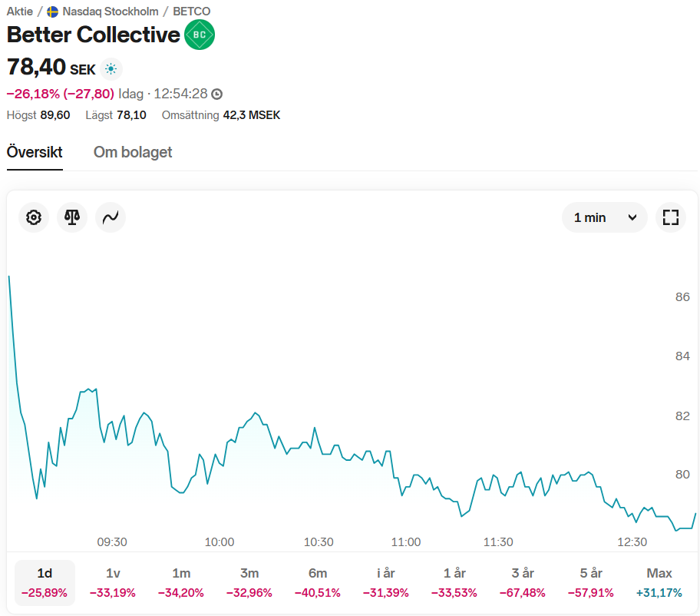This screenshot has height=616, width=700.
Task: Select the 1d time period
Action: tap(45, 582)
